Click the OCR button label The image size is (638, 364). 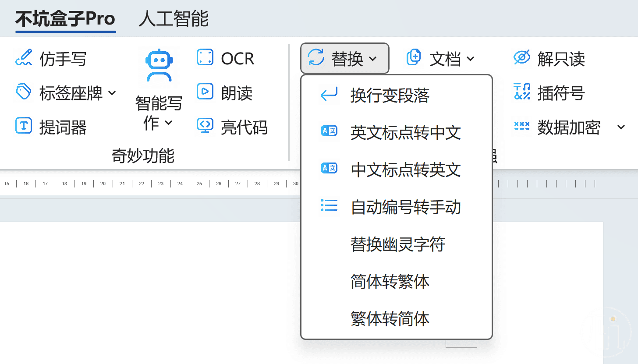[237, 59]
